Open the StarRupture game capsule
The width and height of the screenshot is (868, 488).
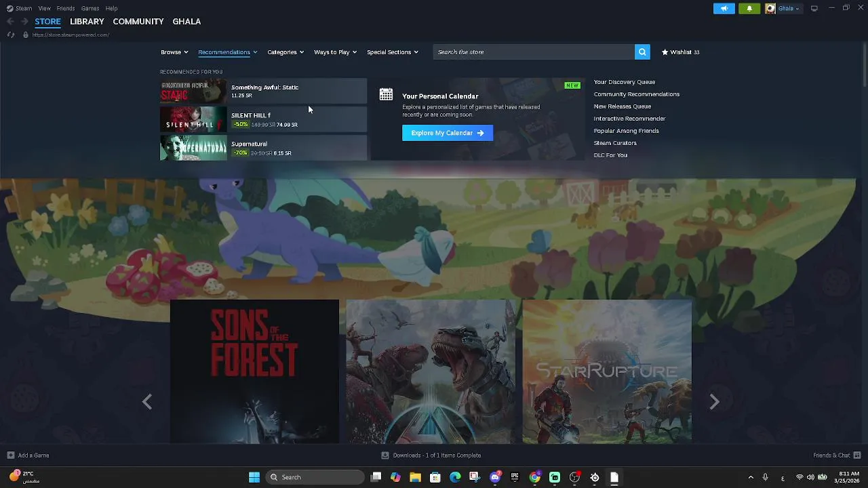(607, 371)
